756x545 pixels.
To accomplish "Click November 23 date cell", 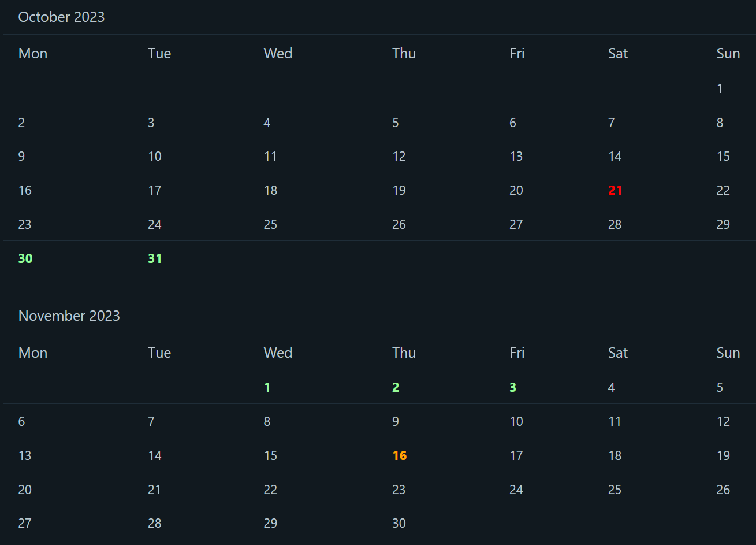I will (x=399, y=490).
